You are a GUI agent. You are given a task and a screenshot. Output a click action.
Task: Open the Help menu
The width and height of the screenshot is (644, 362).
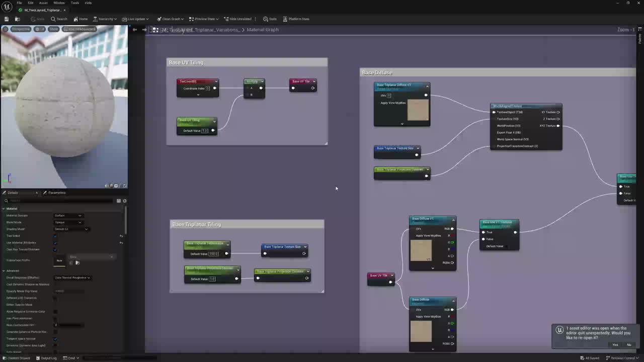[88, 3]
